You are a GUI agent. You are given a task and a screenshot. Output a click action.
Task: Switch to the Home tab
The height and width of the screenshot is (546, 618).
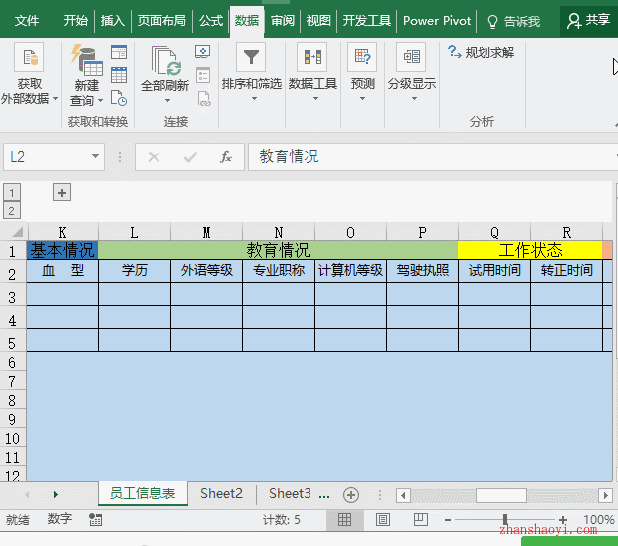[x=76, y=20]
